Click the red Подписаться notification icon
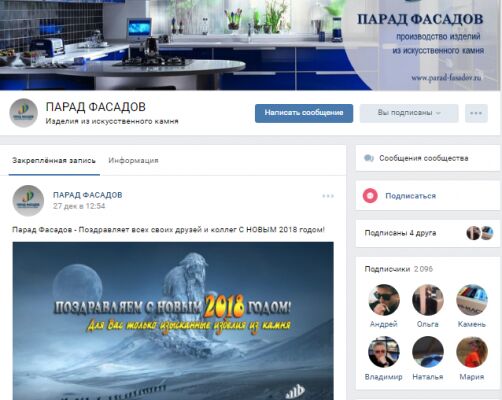This screenshot has width=502, height=400. pos(370,196)
